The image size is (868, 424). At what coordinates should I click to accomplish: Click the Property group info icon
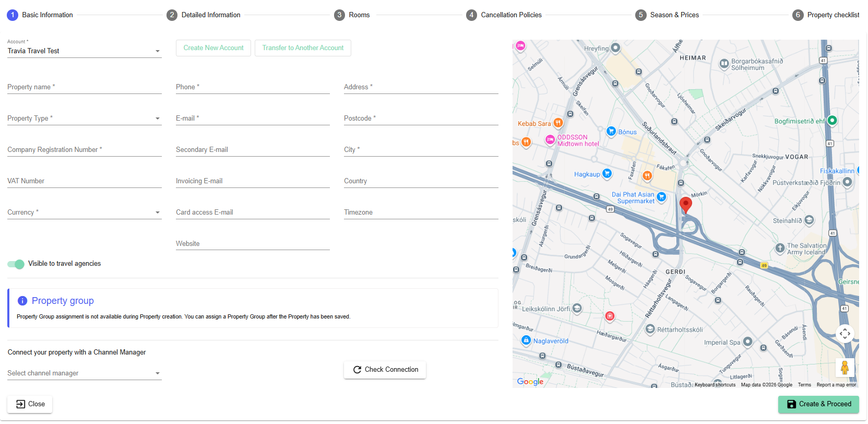click(22, 301)
